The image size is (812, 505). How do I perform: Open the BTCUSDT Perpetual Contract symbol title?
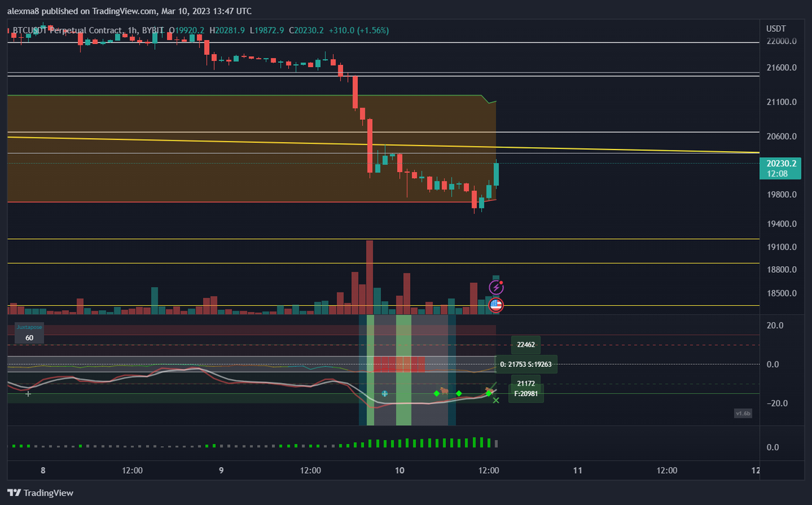tap(68, 30)
